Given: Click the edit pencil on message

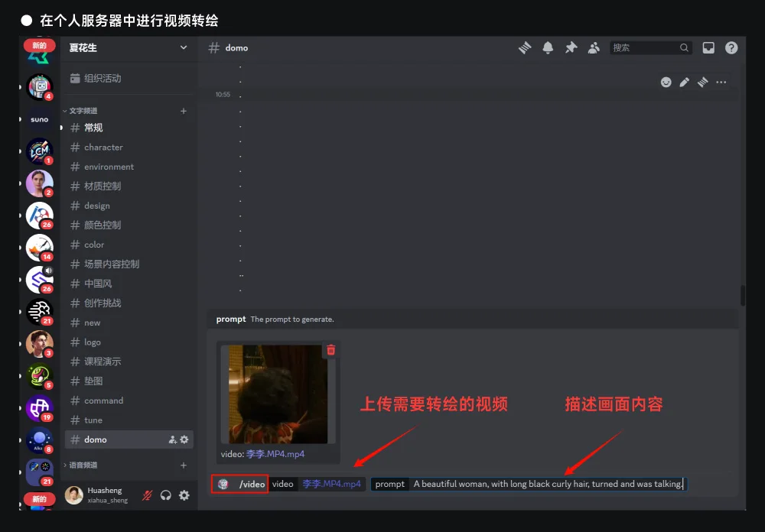Looking at the screenshot, I should [x=685, y=83].
